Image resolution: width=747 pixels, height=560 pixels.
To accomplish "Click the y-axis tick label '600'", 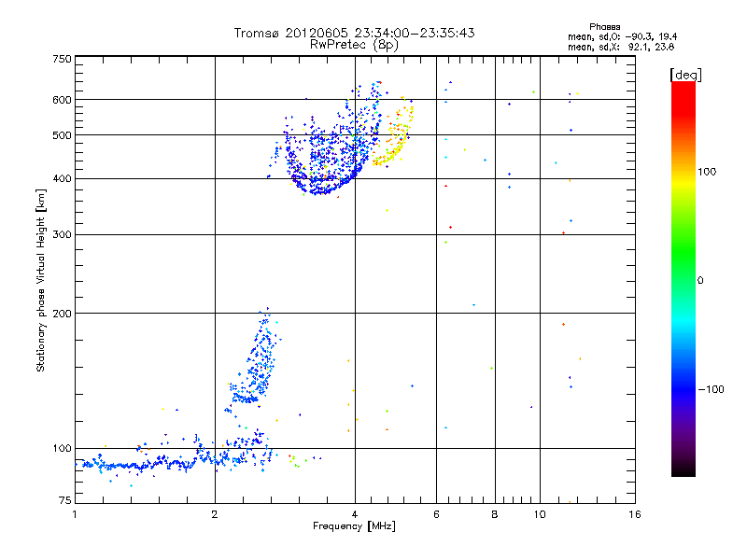I will [x=62, y=100].
